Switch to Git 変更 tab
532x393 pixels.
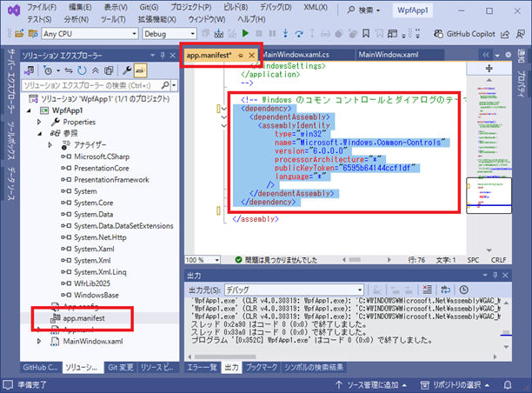121,367
